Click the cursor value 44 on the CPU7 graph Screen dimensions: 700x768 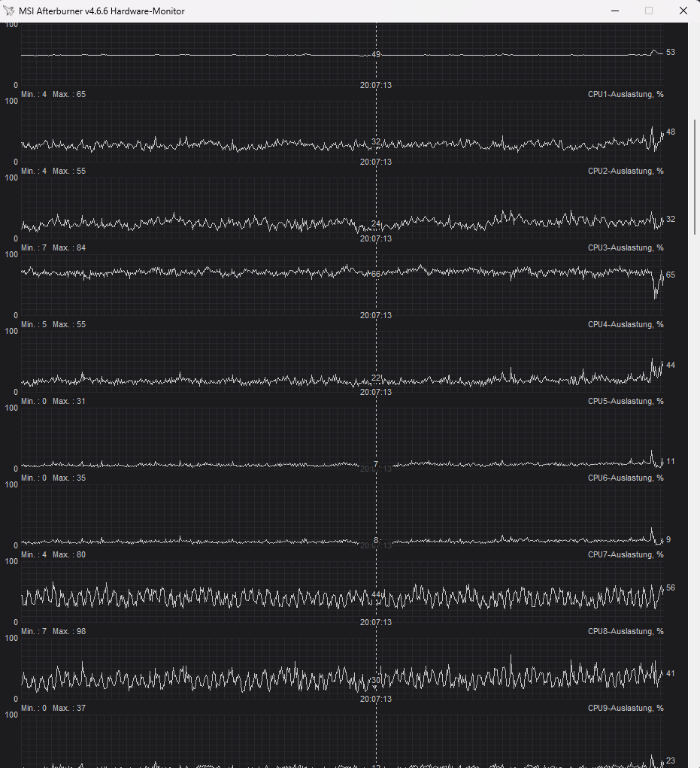(x=376, y=594)
